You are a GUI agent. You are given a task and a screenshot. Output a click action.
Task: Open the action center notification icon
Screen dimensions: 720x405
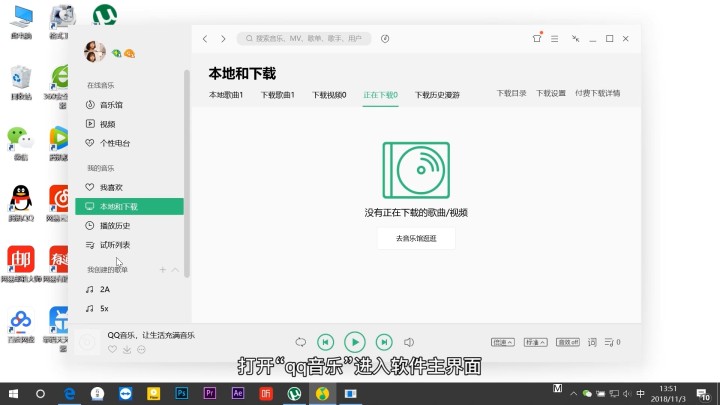click(x=703, y=394)
